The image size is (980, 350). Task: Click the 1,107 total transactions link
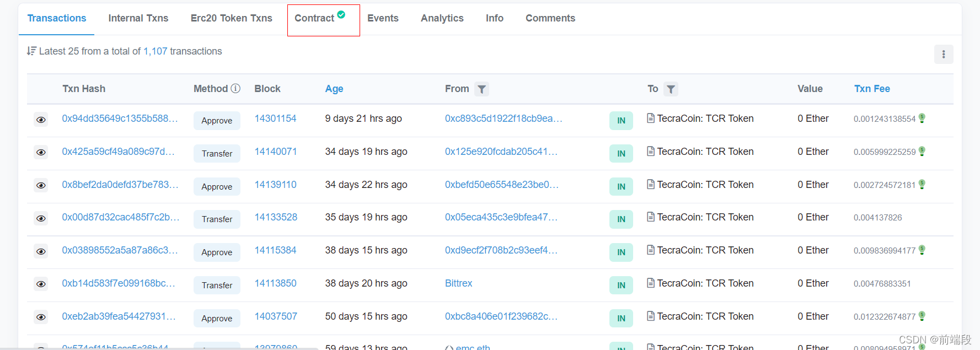(156, 51)
